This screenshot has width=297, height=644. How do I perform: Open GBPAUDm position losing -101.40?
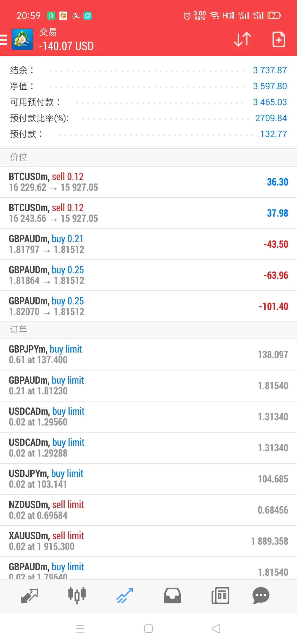[148, 306]
